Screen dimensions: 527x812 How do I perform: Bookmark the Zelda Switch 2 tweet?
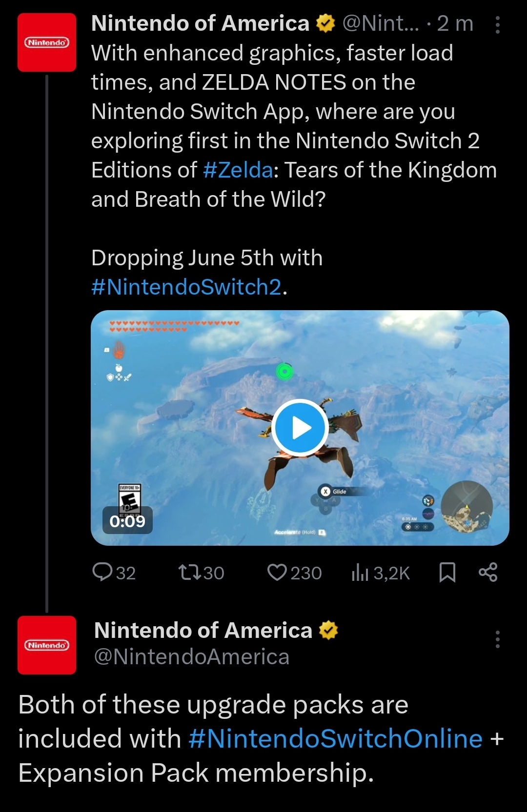pyautogui.click(x=447, y=573)
